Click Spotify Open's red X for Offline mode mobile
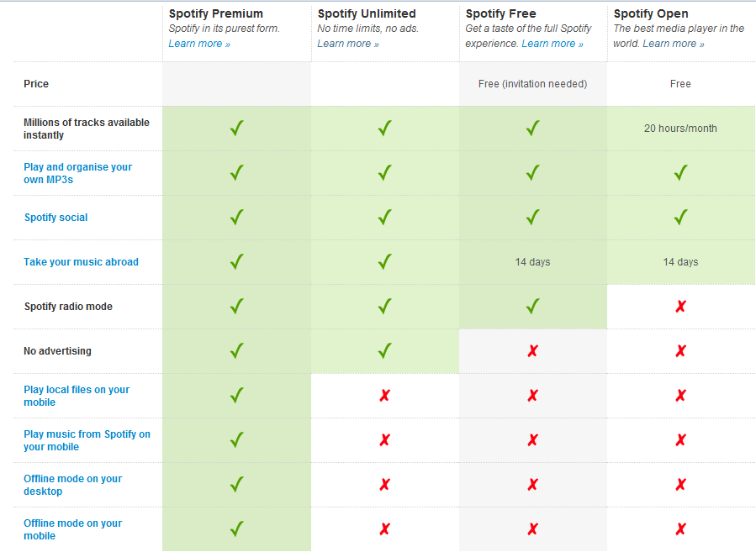The height and width of the screenshot is (552, 756). pyautogui.click(x=680, y=528)
